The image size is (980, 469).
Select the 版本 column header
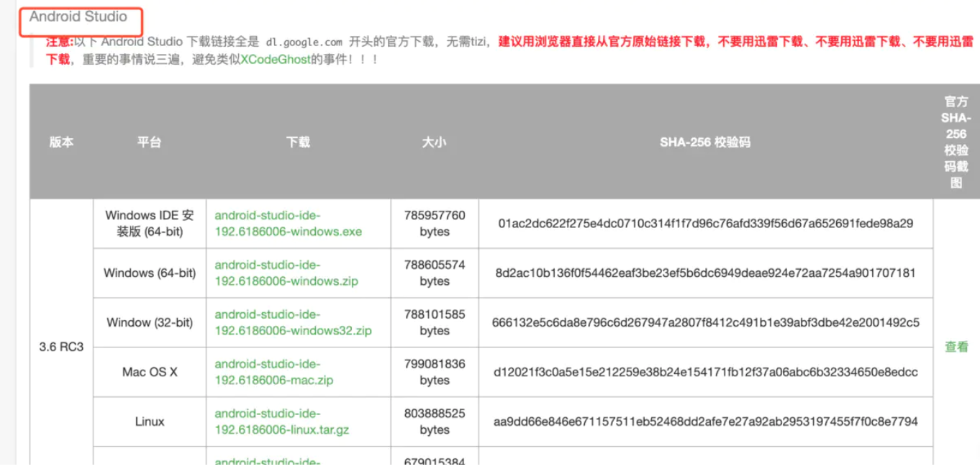tap(61, 142)
